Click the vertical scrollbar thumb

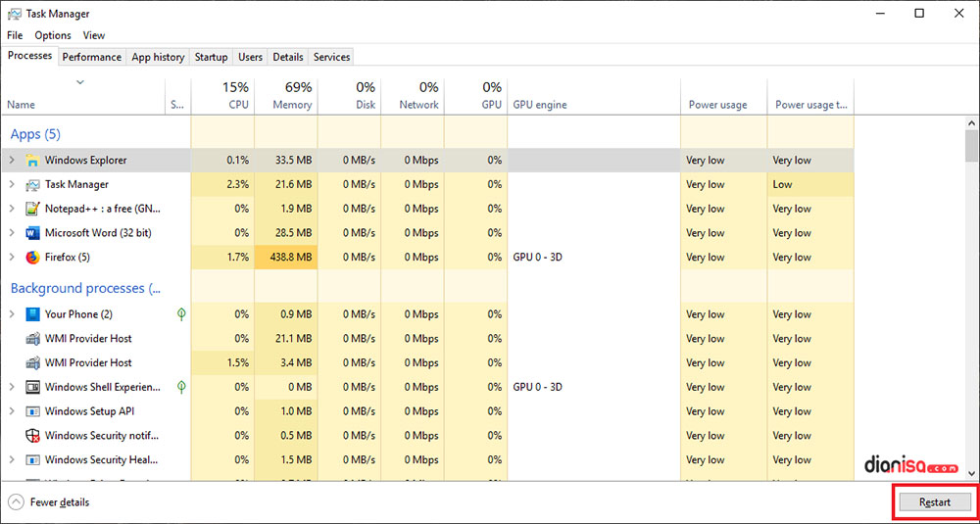tap(971, 146)
